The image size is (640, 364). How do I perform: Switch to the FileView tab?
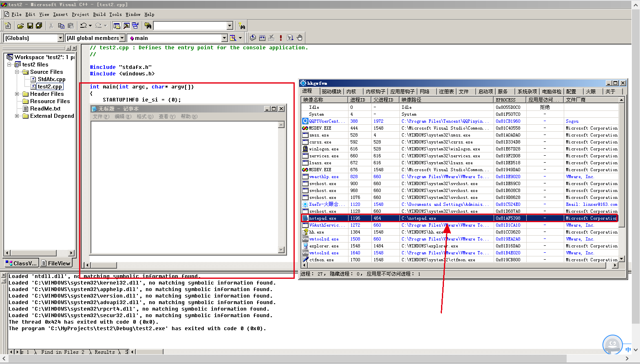click(56, 263)
